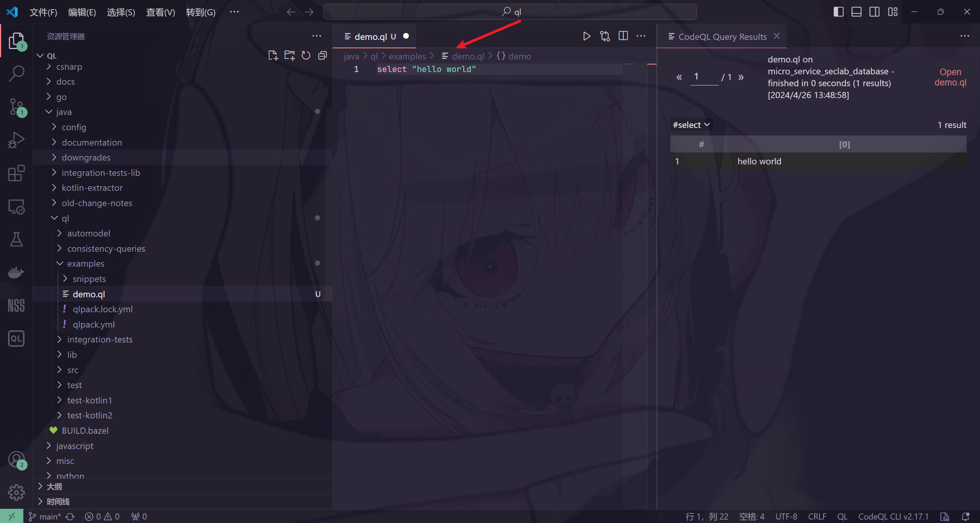The height and width of the screenshot is (523, 980).
Task: Open the Manage settings gear
Action: (16, 492)
